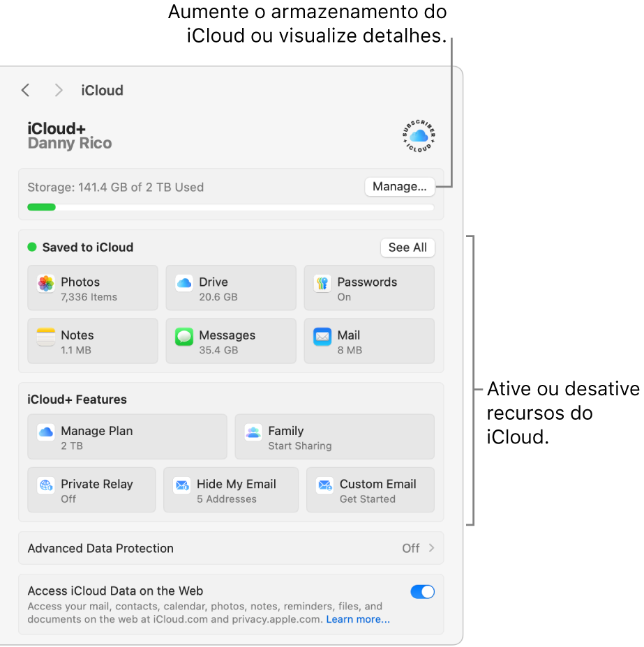Open the Photos tile icon
This screenshot has width=644, height=647.
coord(46,284)
